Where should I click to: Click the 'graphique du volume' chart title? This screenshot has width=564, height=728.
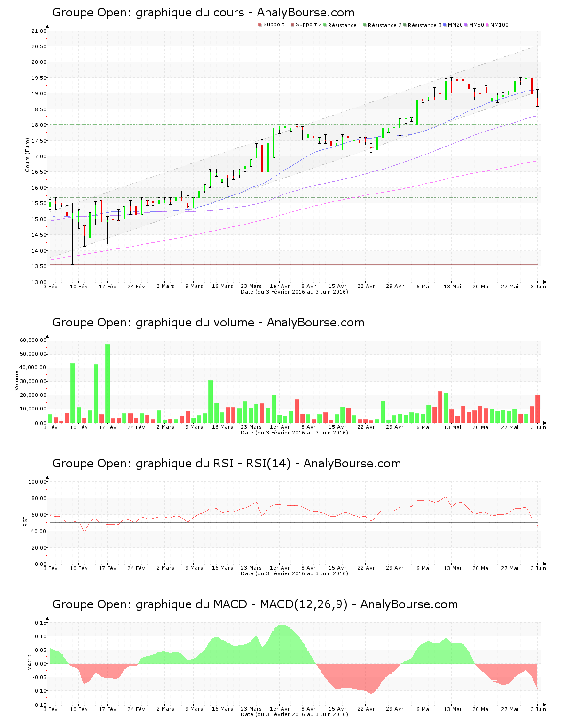(x=208, y=323)
